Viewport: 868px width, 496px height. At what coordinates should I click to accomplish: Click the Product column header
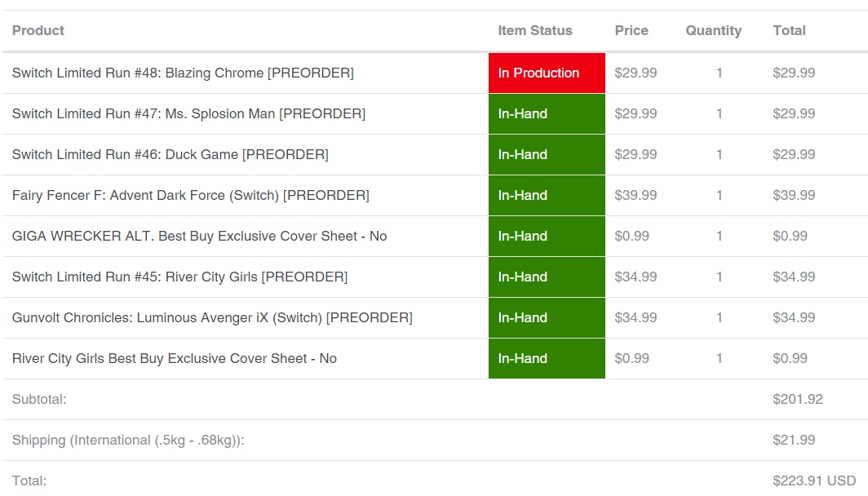tap(38, 30)
